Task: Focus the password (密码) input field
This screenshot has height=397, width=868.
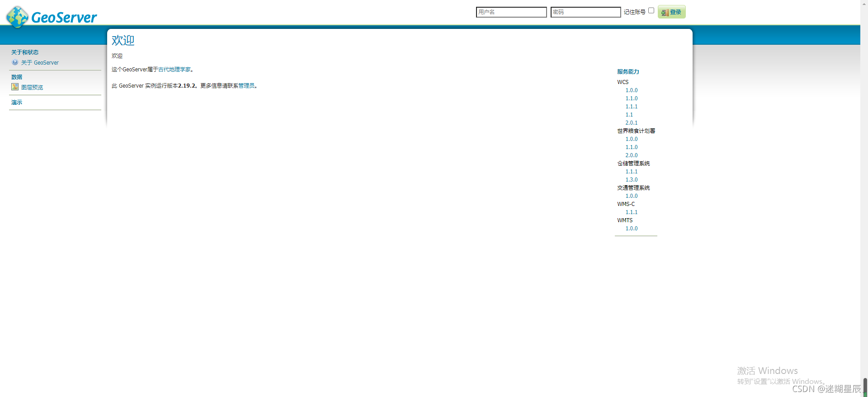Action: point(585,12)
